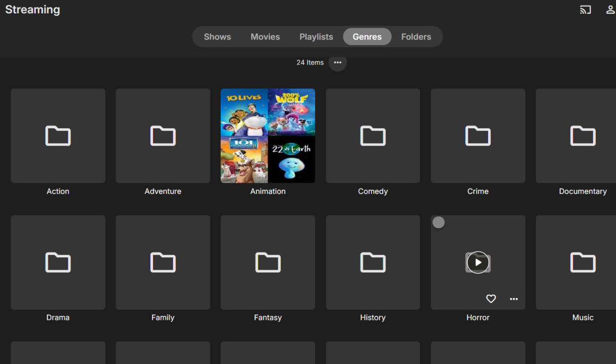Switch to the Shows tab
This screenshot has width=616, height=364.
pyautogui.click(x=217, y=37)
